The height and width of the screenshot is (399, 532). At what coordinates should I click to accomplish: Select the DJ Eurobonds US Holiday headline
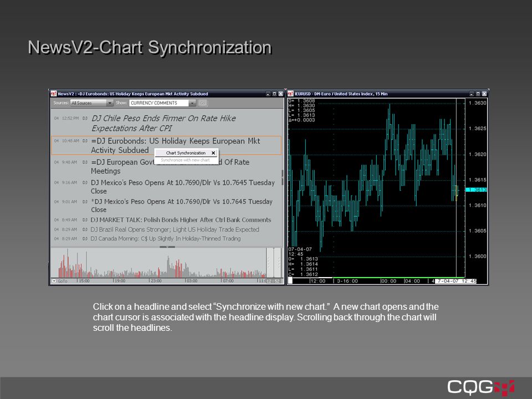[166, 146]
